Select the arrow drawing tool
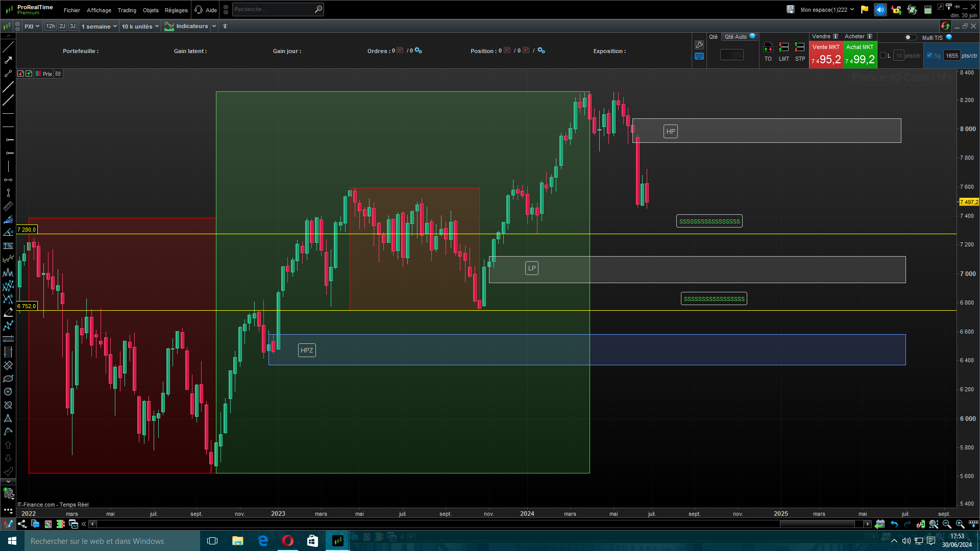 8,60
